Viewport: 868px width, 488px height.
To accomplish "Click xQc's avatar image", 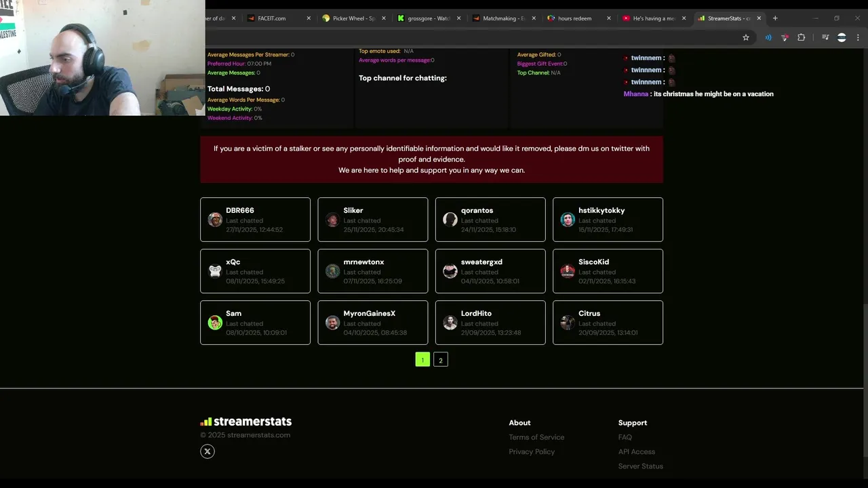I will pyautogui.click(x=215, y=271).
